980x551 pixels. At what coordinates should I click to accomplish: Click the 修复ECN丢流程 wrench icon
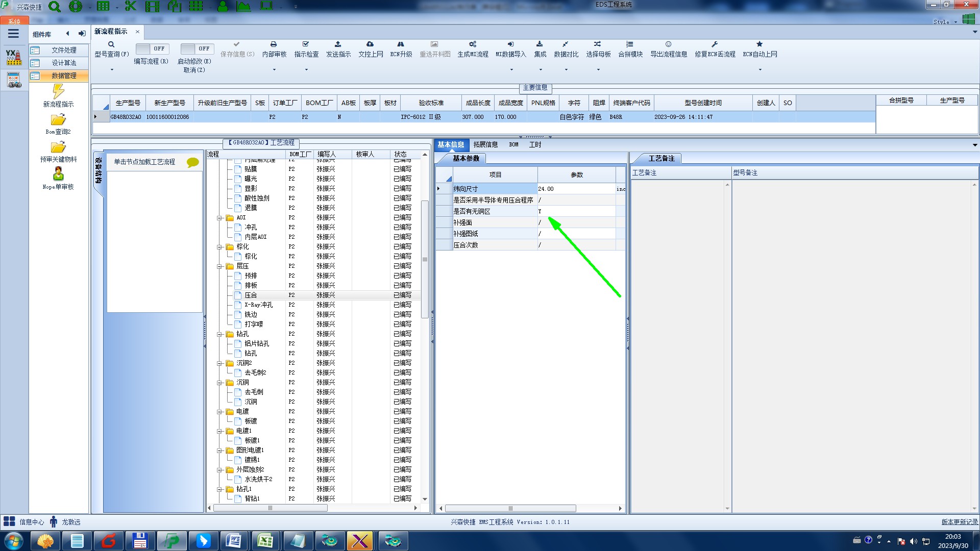coord(715,44)
